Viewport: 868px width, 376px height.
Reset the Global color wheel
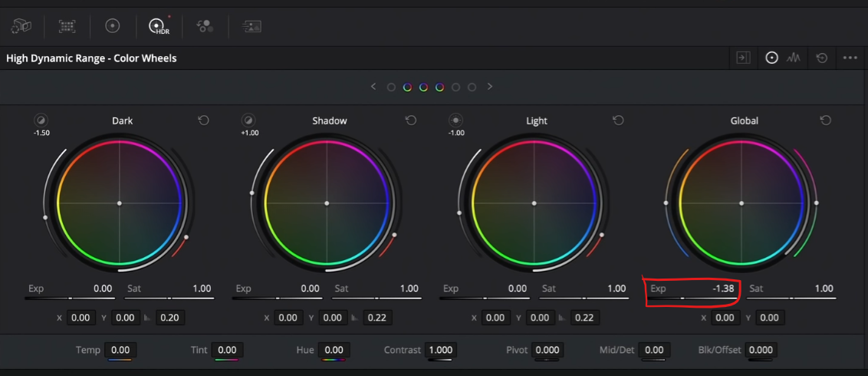tap(825, 120)
